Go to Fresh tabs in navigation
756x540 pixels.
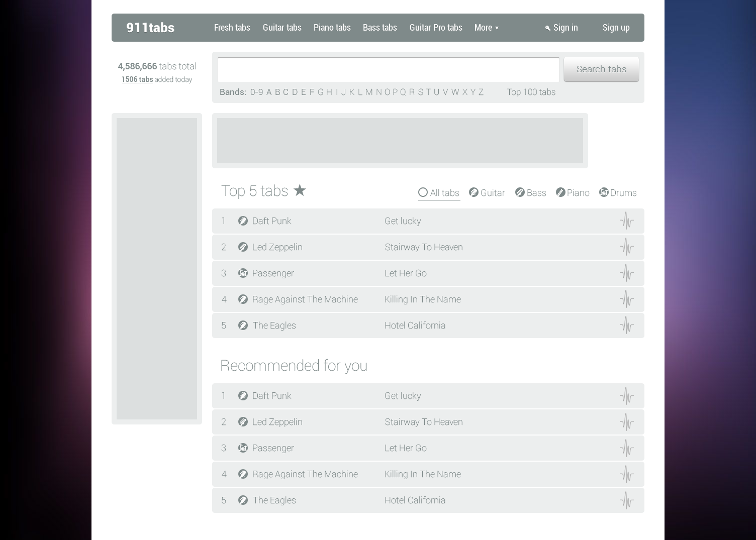tap(232, 28)
